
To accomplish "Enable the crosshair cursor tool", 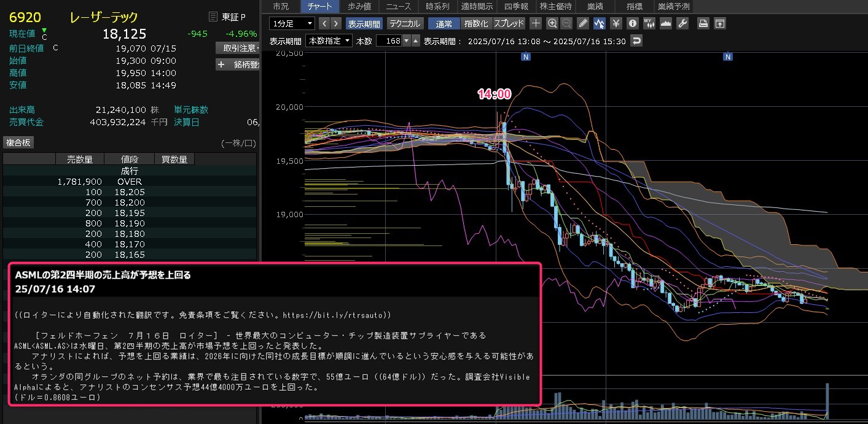I will pos(536,23).
